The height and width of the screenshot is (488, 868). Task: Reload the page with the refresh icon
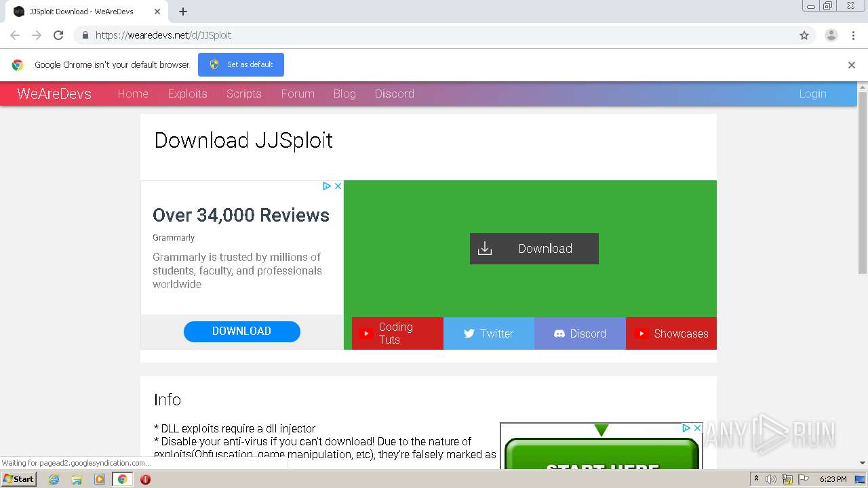click(x=58, y=35)
